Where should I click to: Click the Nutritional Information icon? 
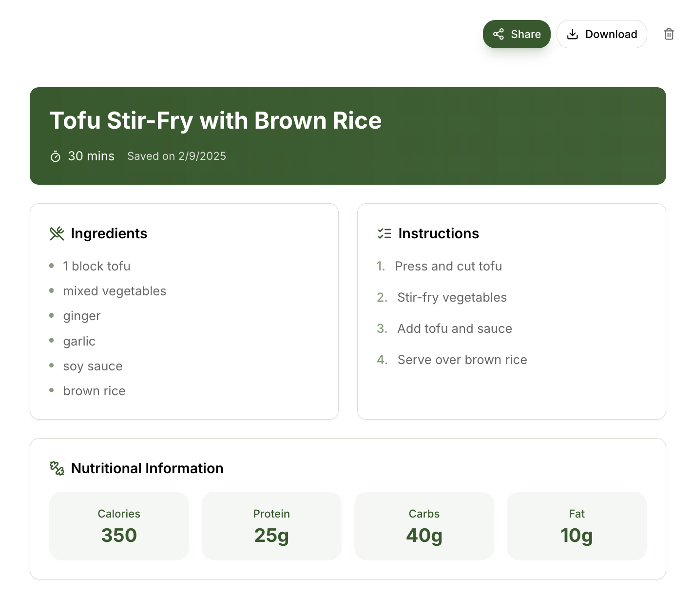click(57, 468)
